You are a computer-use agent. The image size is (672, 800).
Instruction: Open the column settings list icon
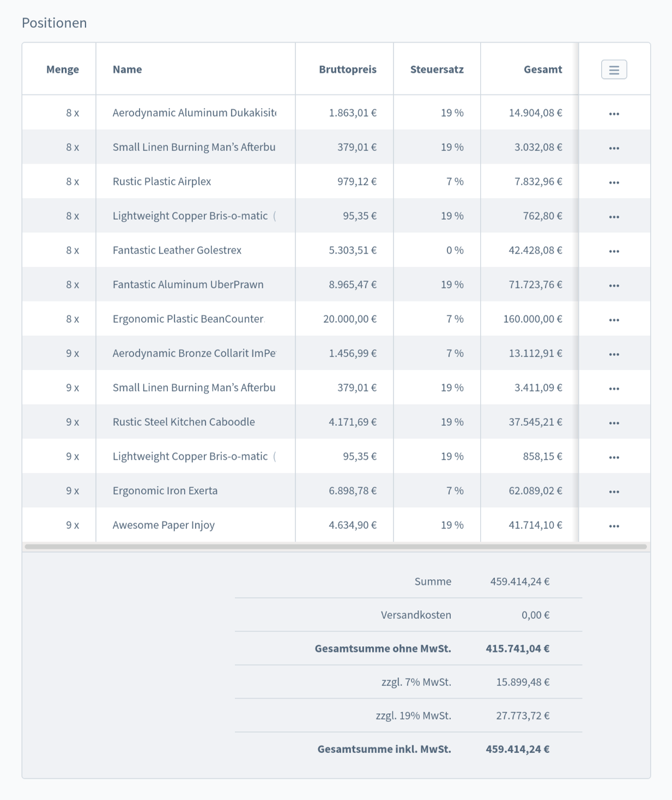pos(614,70)
